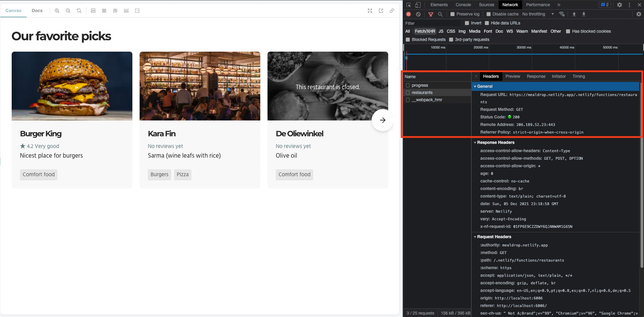Open the No throttling dropdown
The image size is (644, 317).
click(538, 14)
